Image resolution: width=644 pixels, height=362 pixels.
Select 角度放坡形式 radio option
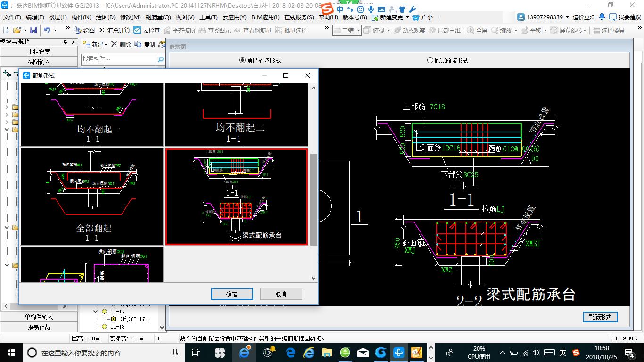point(243,60)
